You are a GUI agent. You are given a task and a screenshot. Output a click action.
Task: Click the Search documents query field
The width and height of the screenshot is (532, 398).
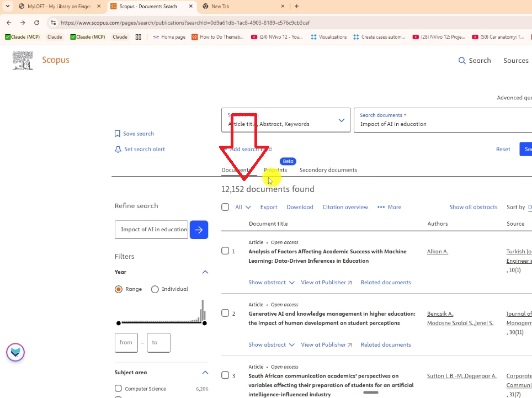443,120
